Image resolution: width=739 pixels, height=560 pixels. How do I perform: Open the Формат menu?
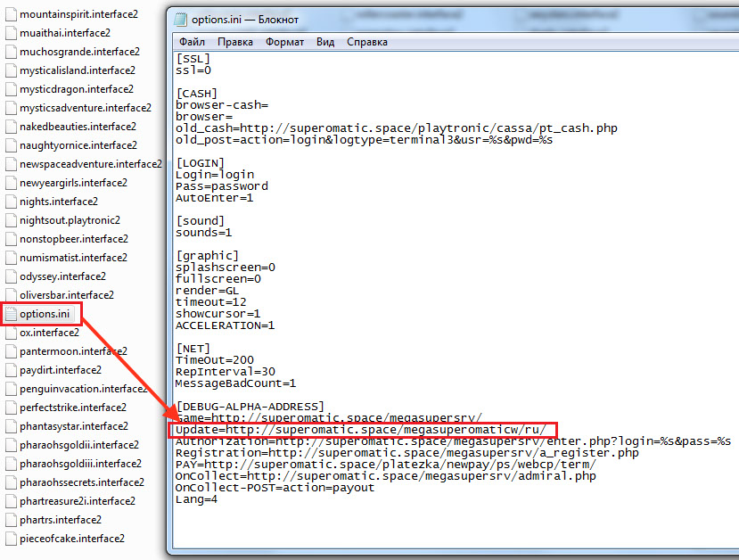[x=284, y=42]
